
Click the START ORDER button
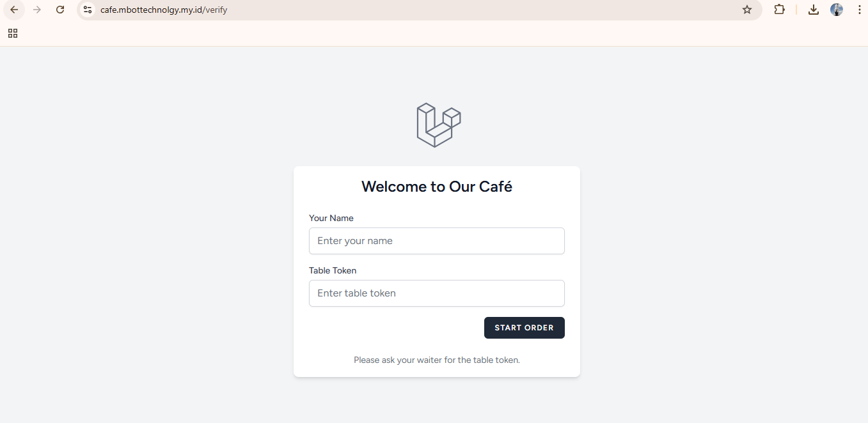(x=524, y=327)
